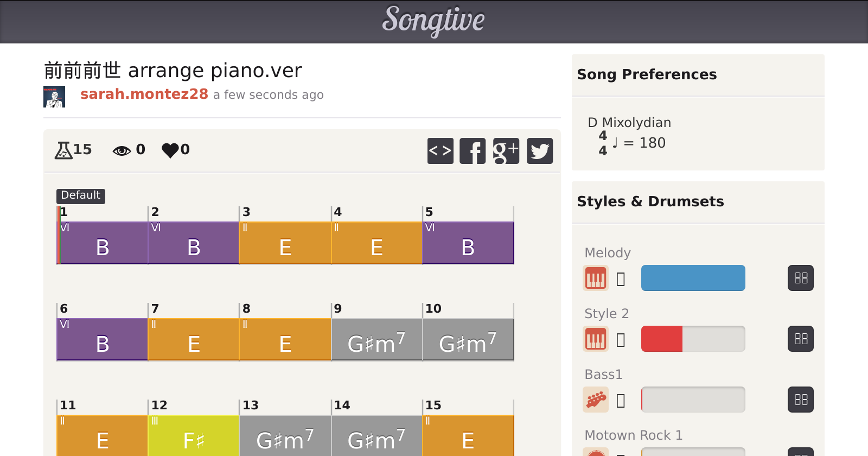
Task: Click the Melody piano instrument icon
Action: [595, 278]
